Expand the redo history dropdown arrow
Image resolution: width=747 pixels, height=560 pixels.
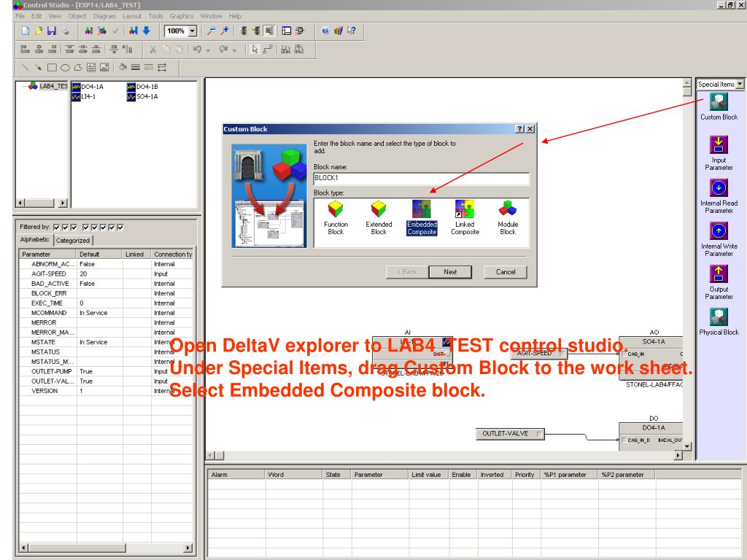coord(234,50)
